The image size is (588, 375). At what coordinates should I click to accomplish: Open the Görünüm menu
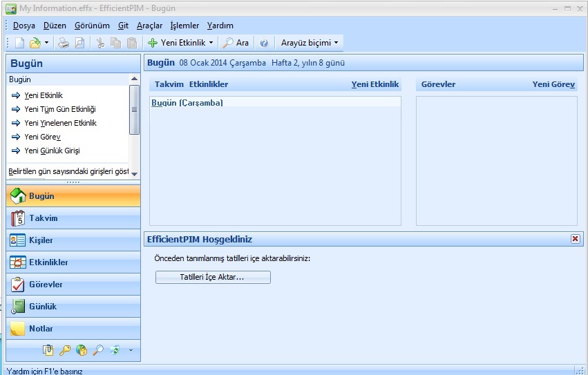[92, 26]
